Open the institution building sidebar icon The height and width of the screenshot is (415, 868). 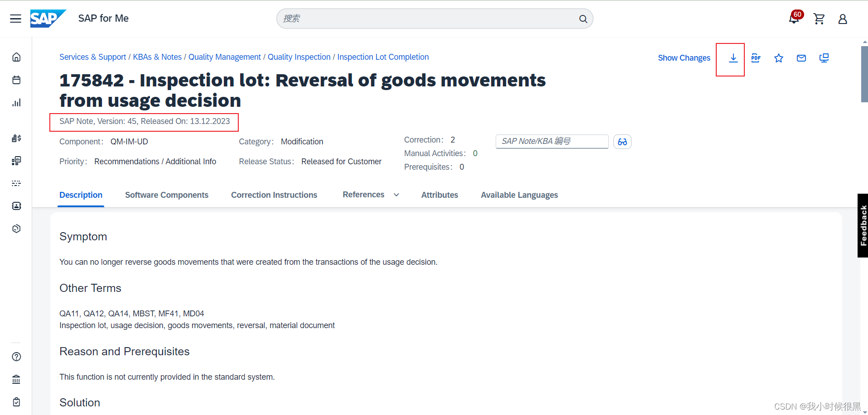16,379
